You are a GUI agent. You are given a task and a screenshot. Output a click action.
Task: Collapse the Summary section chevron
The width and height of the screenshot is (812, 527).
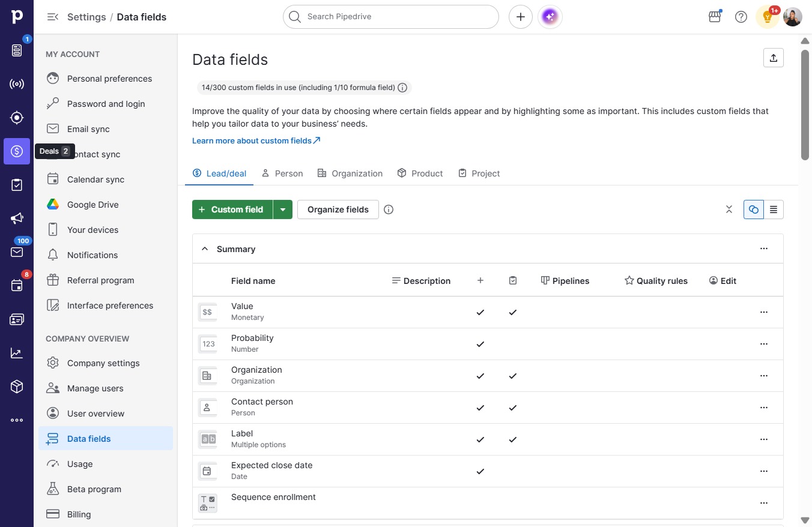point(205,248)
